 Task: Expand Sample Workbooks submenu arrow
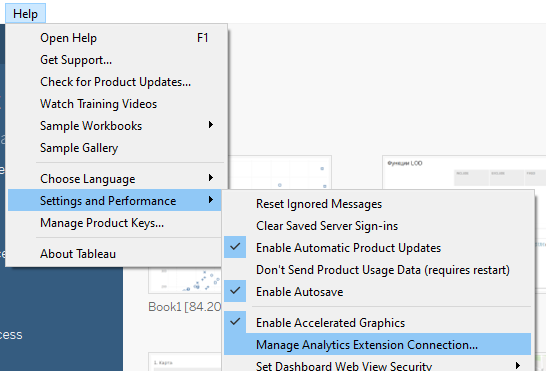pyautogui.click(x=210, y=125)
